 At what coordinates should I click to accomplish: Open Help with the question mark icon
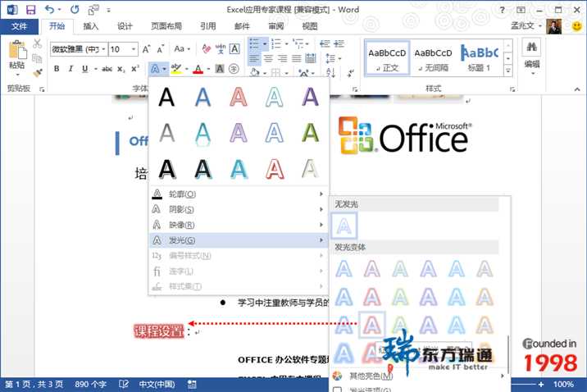502,10
